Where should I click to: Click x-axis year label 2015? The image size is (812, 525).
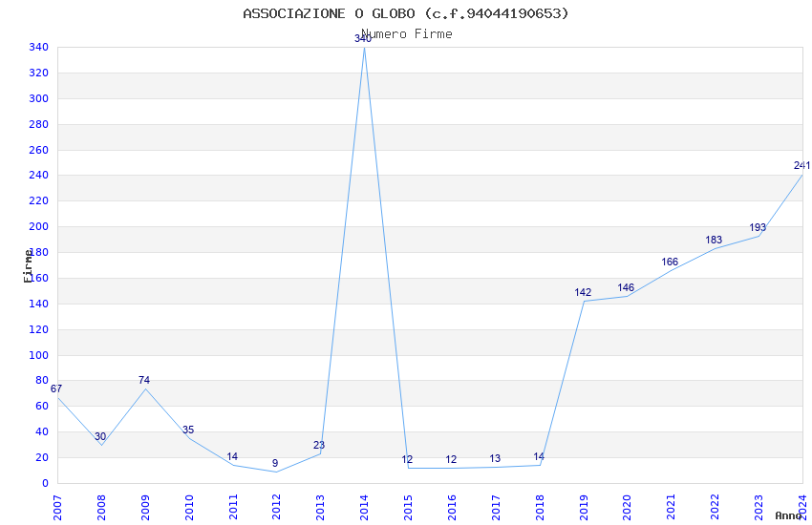408,508
